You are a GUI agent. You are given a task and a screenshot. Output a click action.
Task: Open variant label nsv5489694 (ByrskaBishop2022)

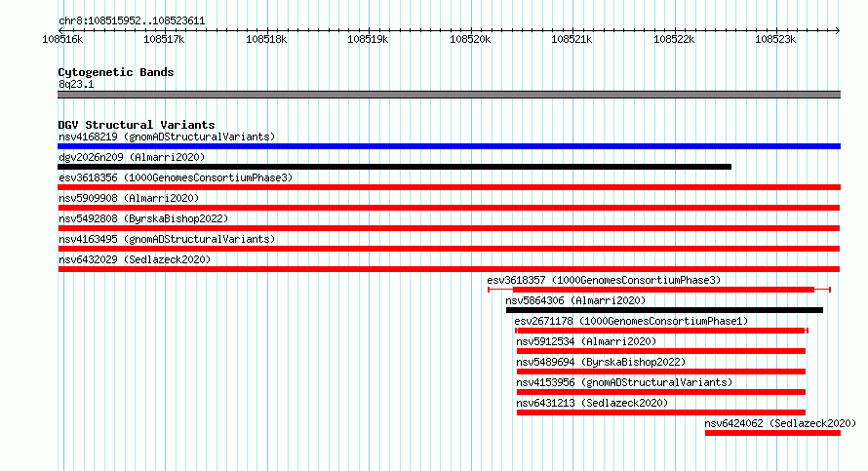click(x=601, y=362)
